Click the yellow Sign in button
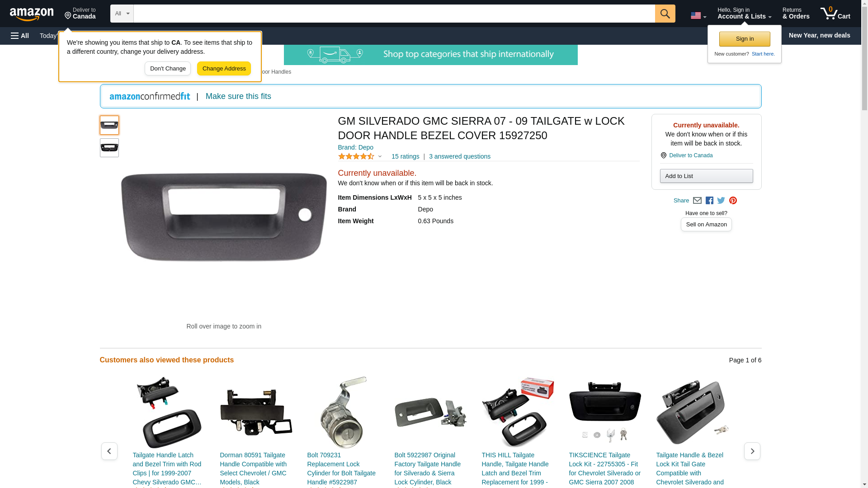The image size is (868, 488). 745,39
